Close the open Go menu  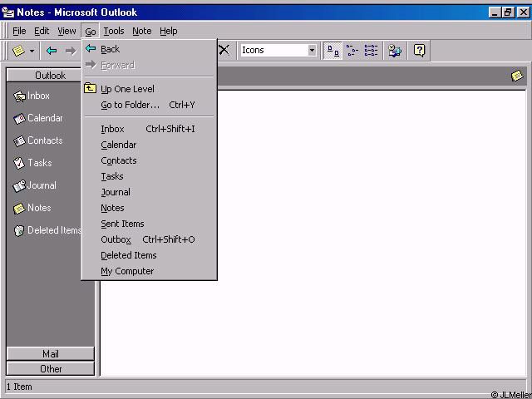[90, 32]
